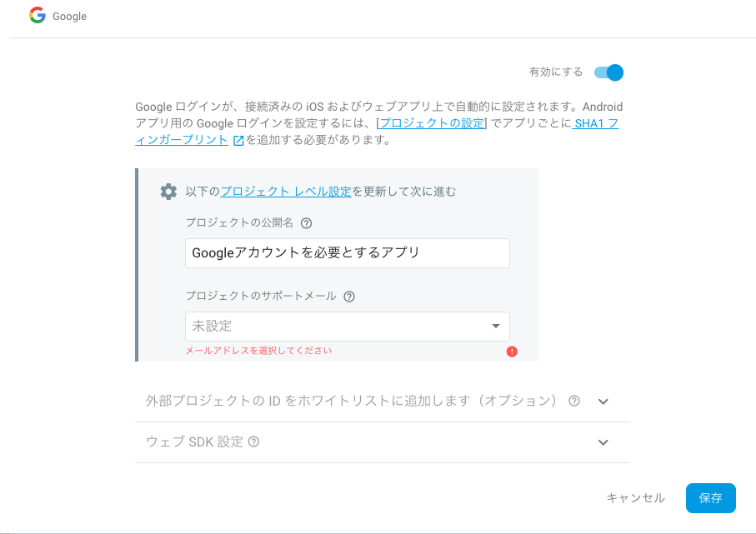Click the 有効にする label

[x=556, y=72]
